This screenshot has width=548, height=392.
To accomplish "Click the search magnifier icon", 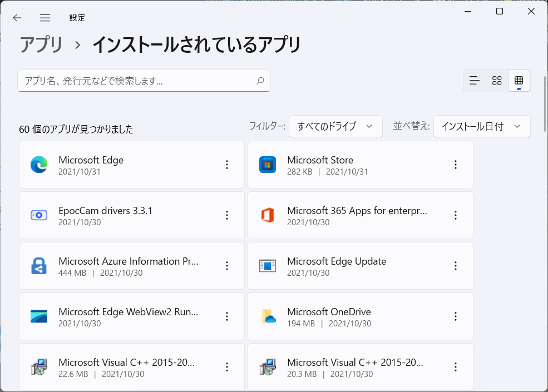I will (x=260, y=81).
